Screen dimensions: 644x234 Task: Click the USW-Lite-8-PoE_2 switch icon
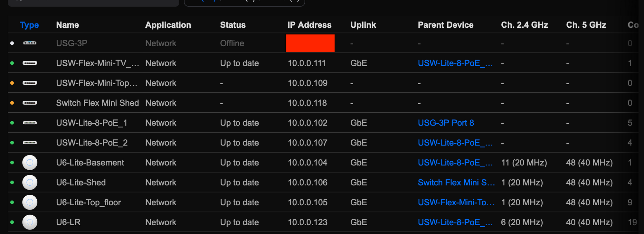click(x=30, y=143)
